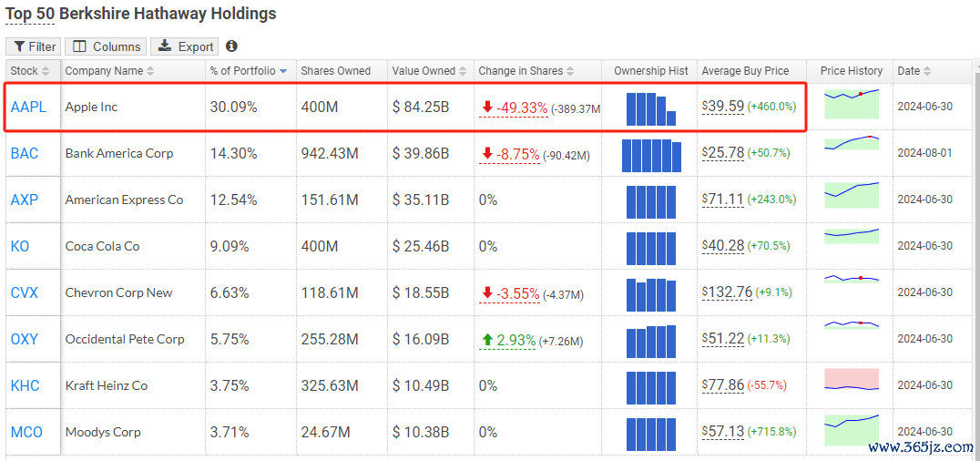Open the BAC ticker link
This screenshot has width=980, height=461.
coord(25,153)
